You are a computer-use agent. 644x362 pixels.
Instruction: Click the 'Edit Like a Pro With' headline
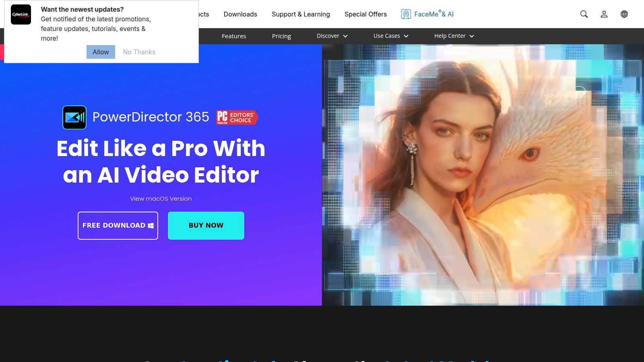tap(161, 148)
